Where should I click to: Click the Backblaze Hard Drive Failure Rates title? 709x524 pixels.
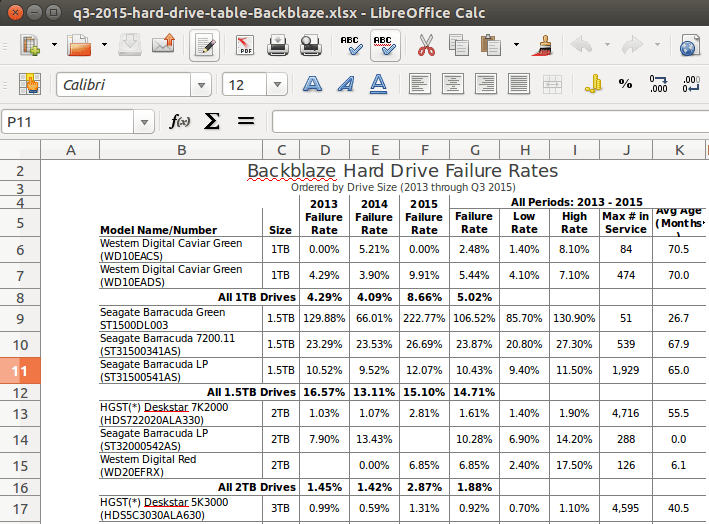pos(402,171)
